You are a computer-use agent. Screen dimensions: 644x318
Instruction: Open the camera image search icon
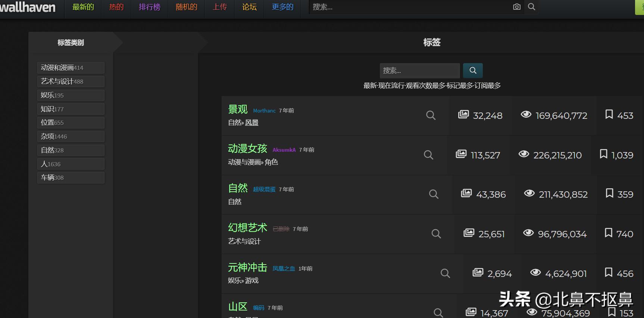tap(517, 7)
